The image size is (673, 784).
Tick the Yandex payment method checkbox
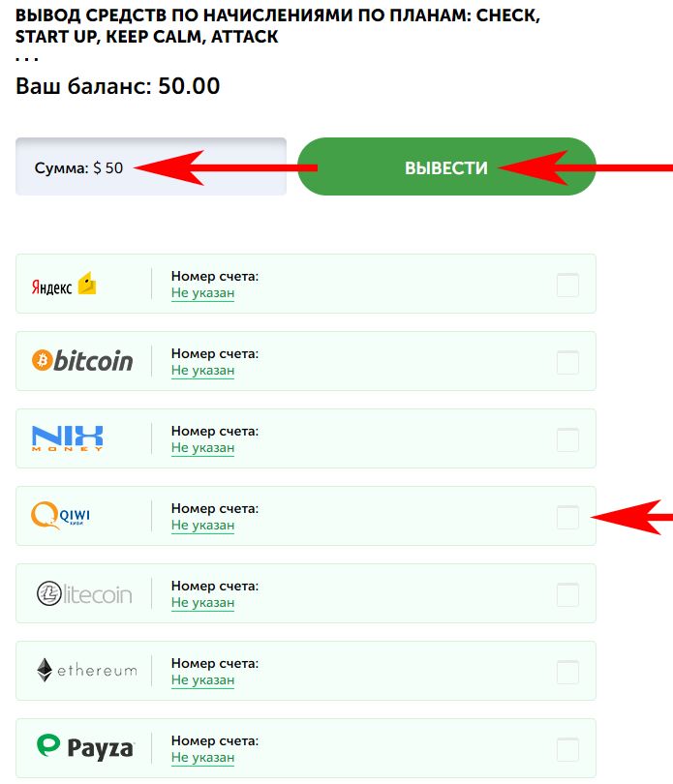coord(567,285)
